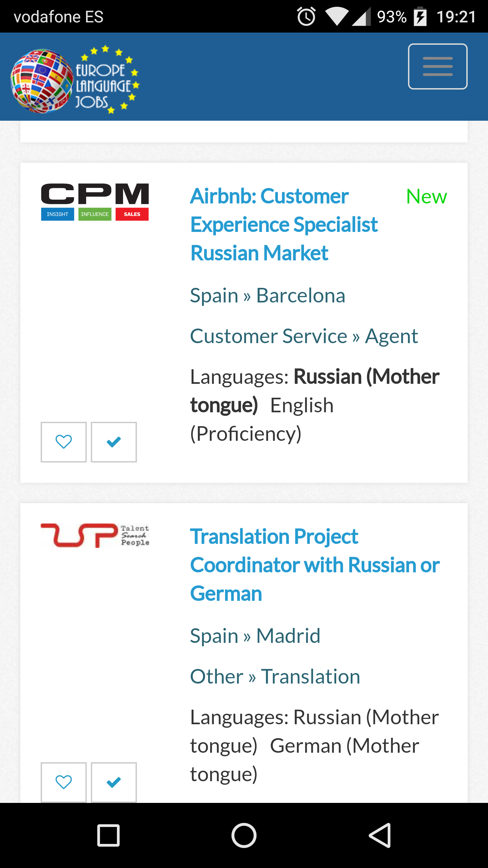Tap the green New badge

point(426,196)
